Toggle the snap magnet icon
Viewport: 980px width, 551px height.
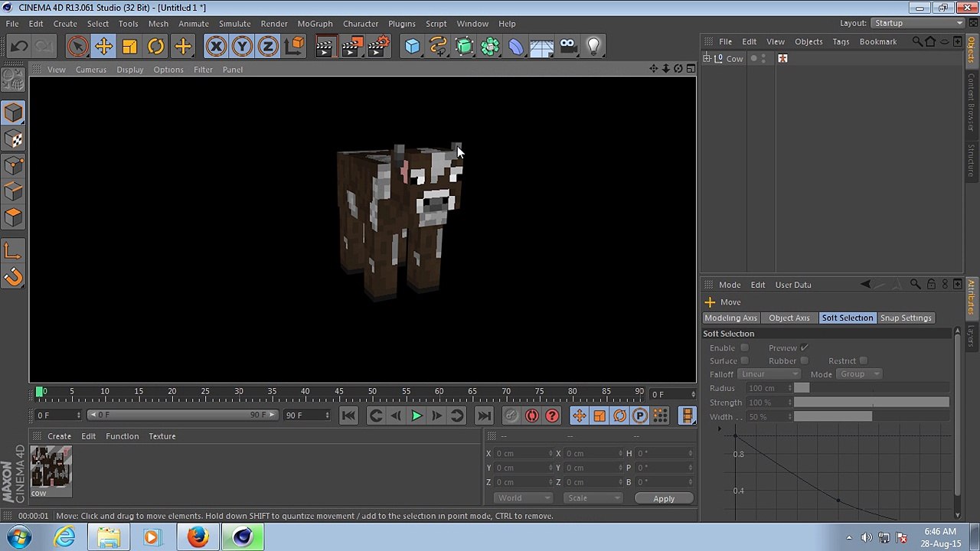(13, 276)
